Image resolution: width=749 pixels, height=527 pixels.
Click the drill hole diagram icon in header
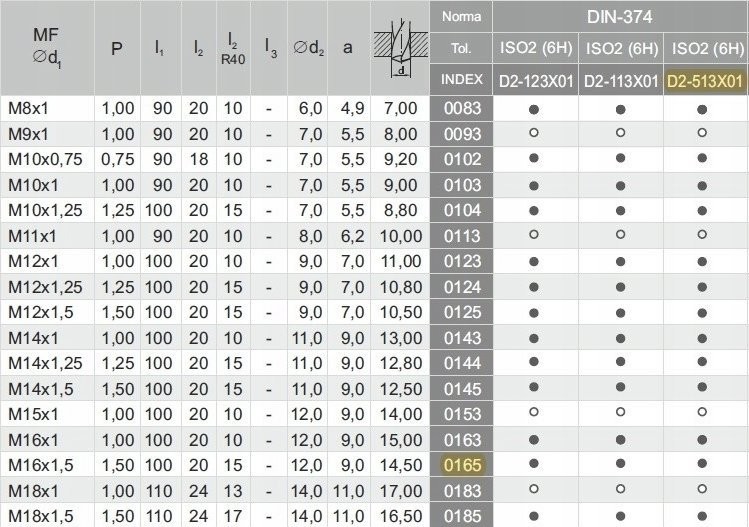pos(400,47)
